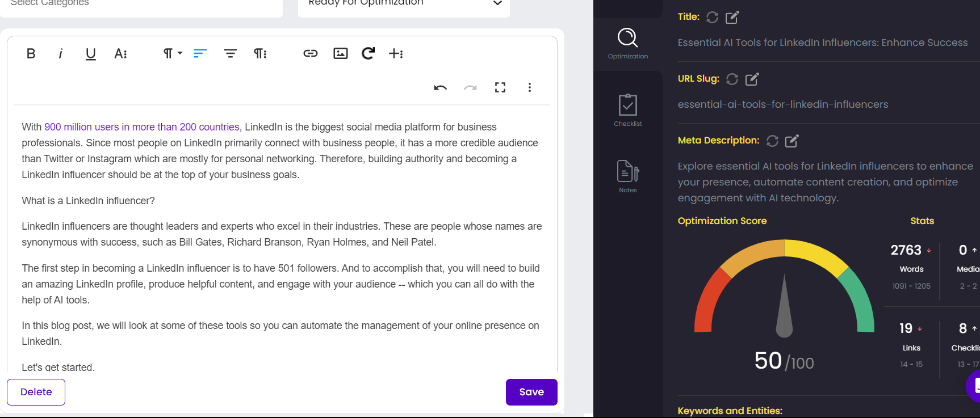Open the editor's more options menu

pos(529,87)
